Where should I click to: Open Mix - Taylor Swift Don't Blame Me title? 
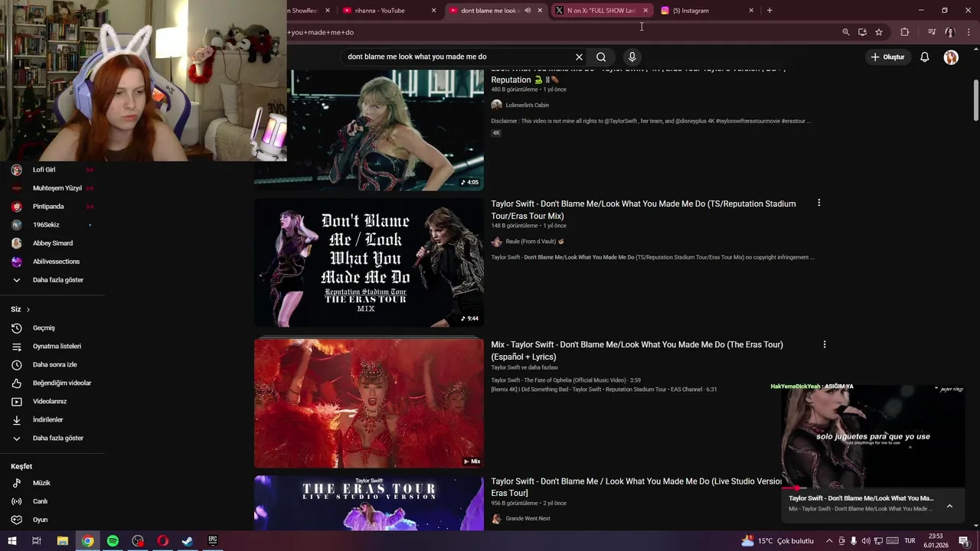click(x=637, y=350)
